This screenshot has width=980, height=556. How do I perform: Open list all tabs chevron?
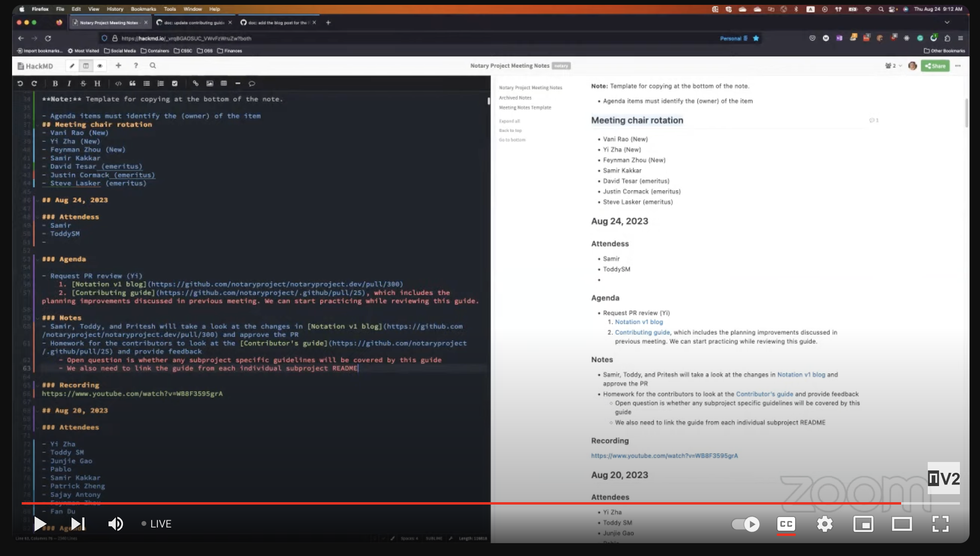click(947, 22)
